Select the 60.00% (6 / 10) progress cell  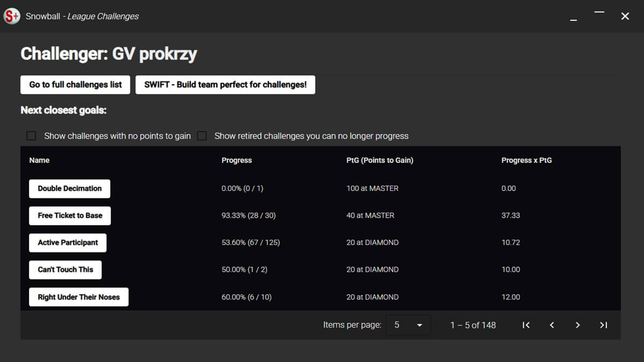(246, 297)
